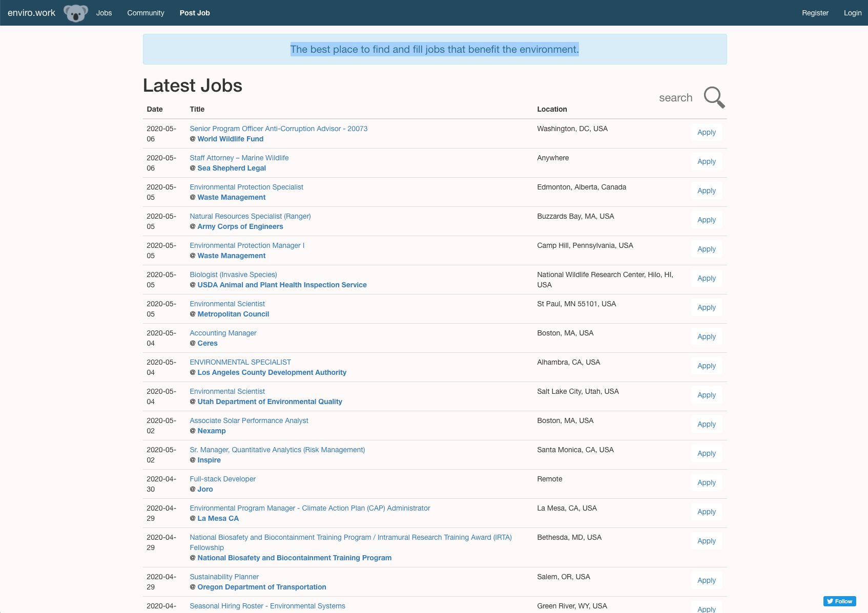Image resolution: width=868 pixels, height=613 pixels.
Task: Open Los Angeles County Development Authority link
Action: [x=272, y=372]
